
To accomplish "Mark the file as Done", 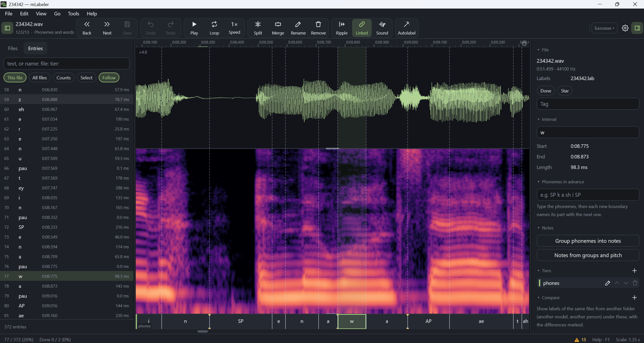I will [x=546, y=91].
